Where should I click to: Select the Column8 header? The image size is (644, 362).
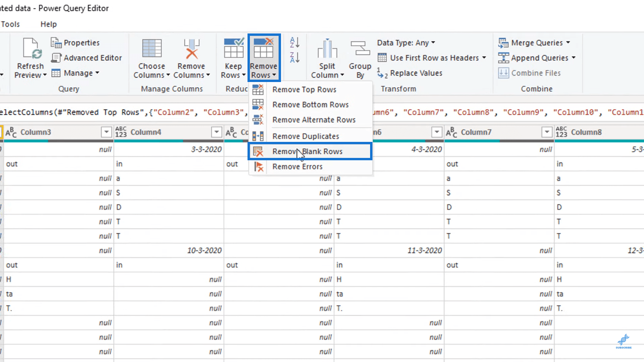point(599,132)
